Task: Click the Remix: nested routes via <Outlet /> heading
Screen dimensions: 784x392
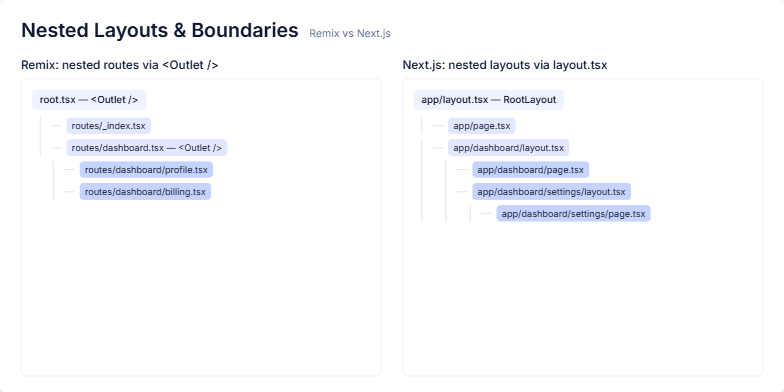Action: [120, 65]
